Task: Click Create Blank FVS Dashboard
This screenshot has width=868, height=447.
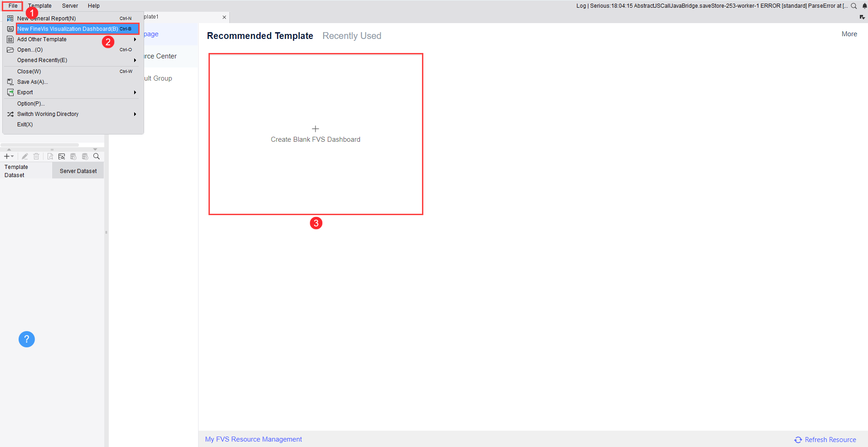Action: tap(315, 134)
